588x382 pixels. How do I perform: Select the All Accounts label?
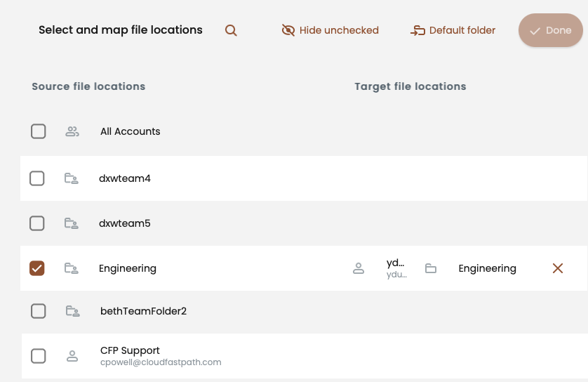(x=130, y=131)
